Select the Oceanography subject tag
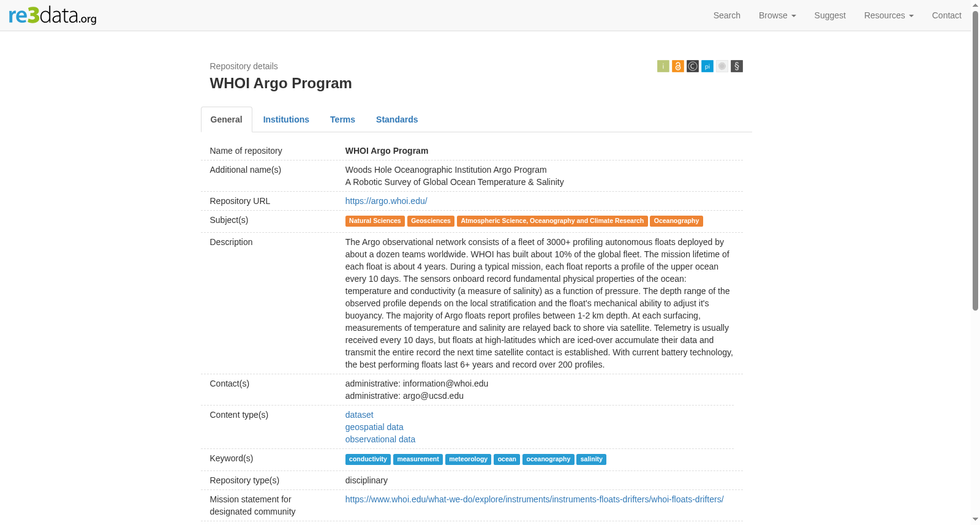The image size is (980, 525). 676,221
